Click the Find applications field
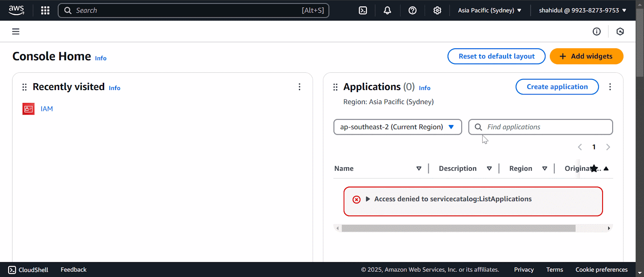 point(541,127)
